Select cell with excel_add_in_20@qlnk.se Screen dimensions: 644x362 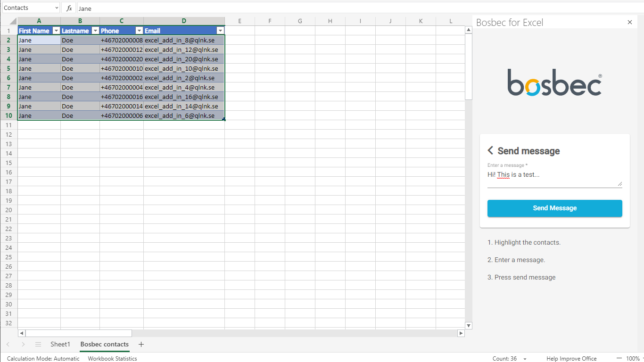pyautogui.click(x=184, y=59)
